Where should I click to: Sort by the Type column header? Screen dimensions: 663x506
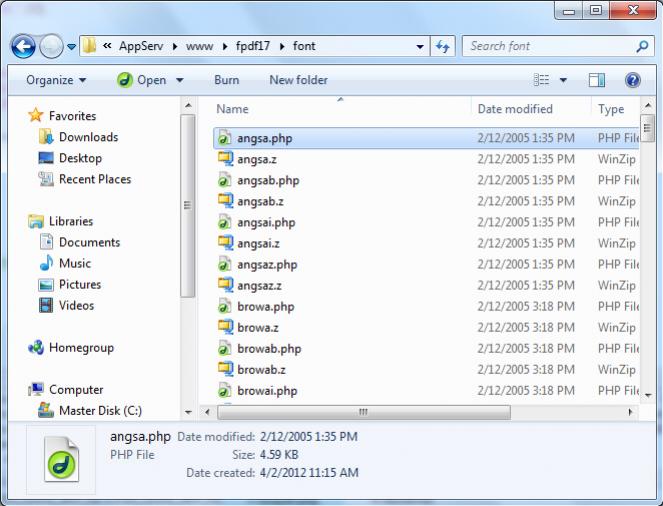click(x=611, y=109)
